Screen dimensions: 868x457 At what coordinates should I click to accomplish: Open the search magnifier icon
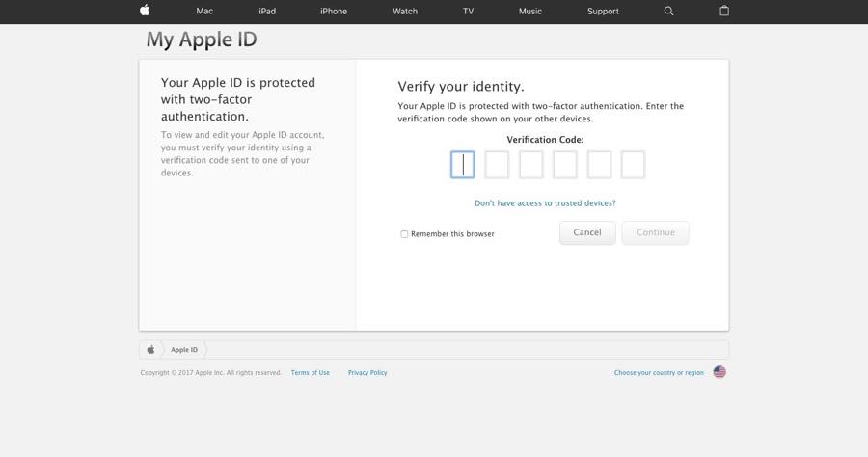point(668,11)
